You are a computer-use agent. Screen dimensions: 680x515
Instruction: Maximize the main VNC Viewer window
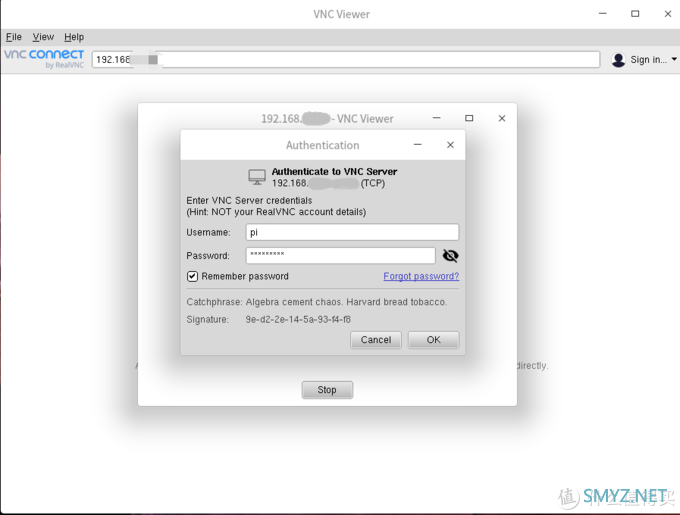click(x=635, y=14)
